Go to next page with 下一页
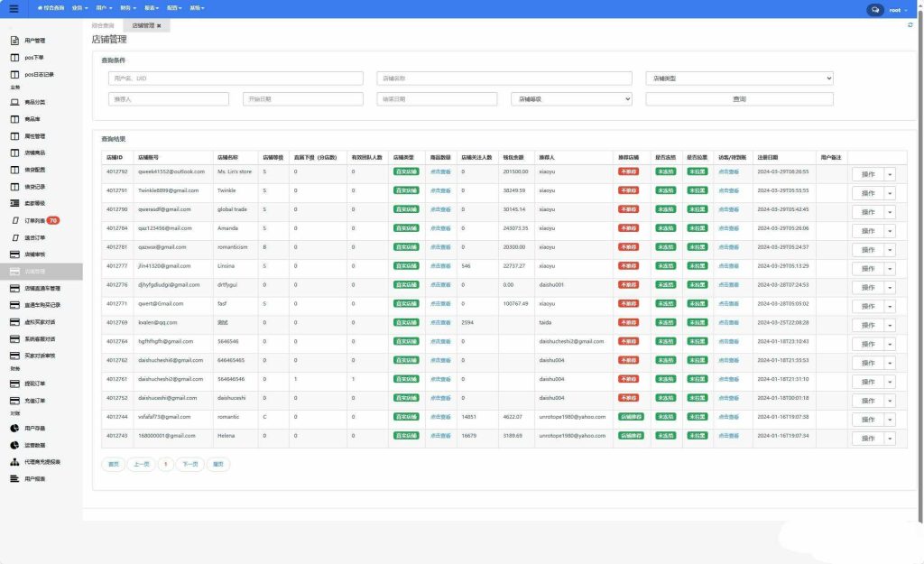 [189, 464]
